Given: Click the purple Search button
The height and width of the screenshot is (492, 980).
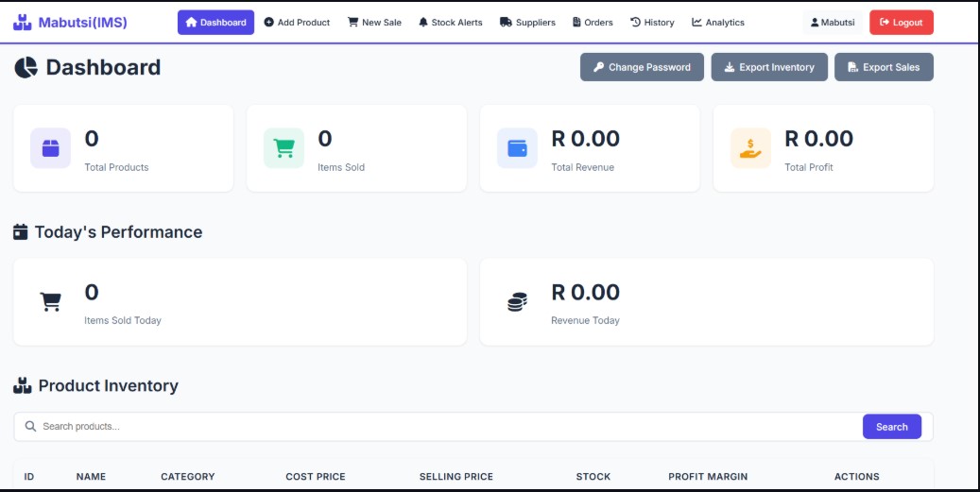Looking at the screenshot, I should coord(892,427).
